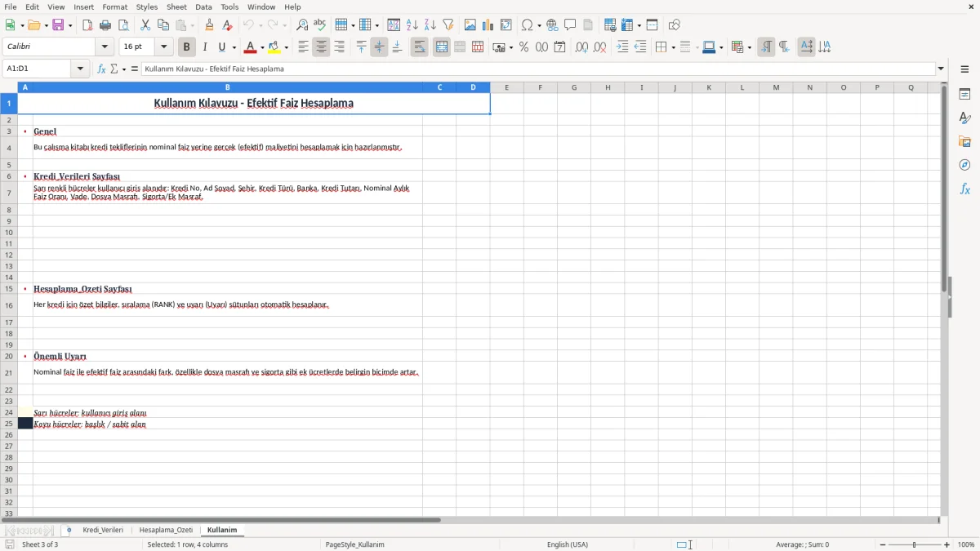
Task: Click the Save document icon
Action: (58, 25)
